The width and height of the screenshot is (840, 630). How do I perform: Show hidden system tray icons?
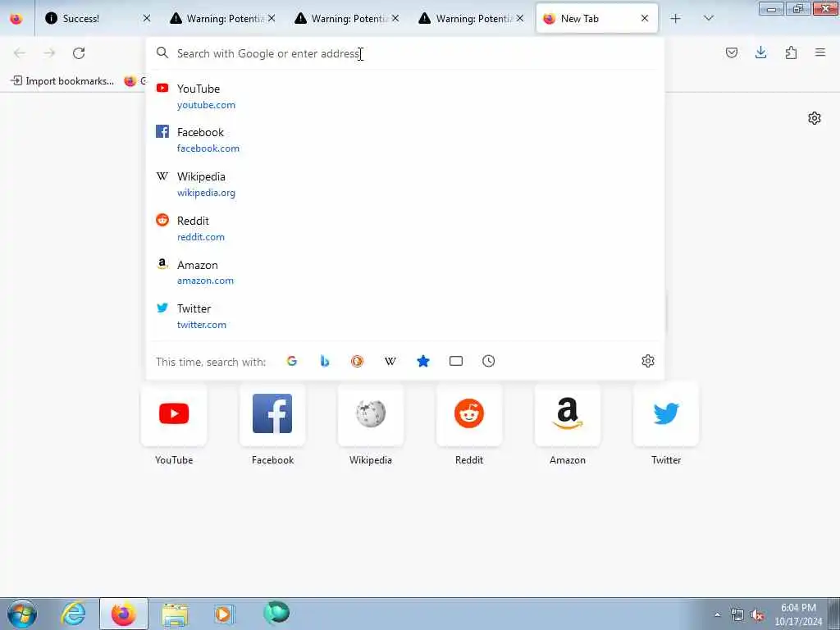[717, 614]
